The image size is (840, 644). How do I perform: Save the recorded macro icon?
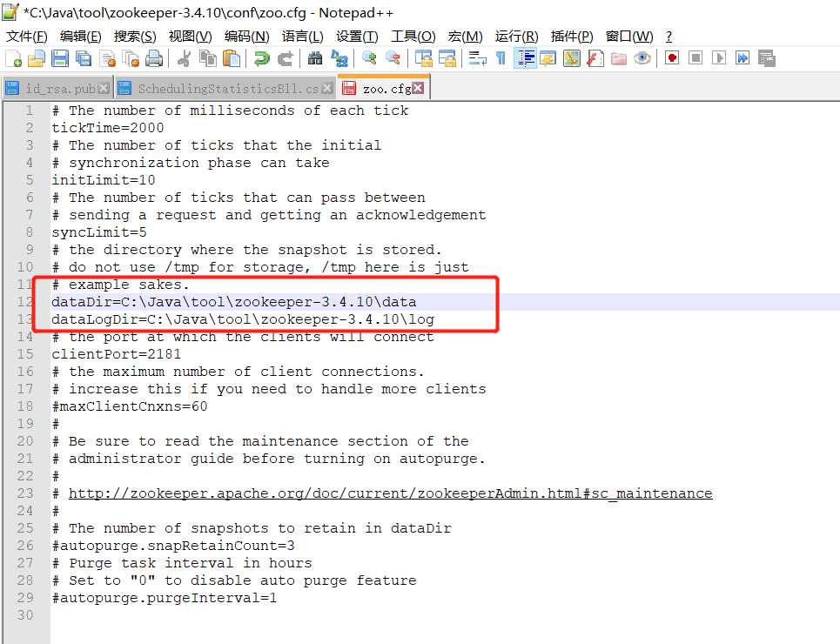pos(767,57)
